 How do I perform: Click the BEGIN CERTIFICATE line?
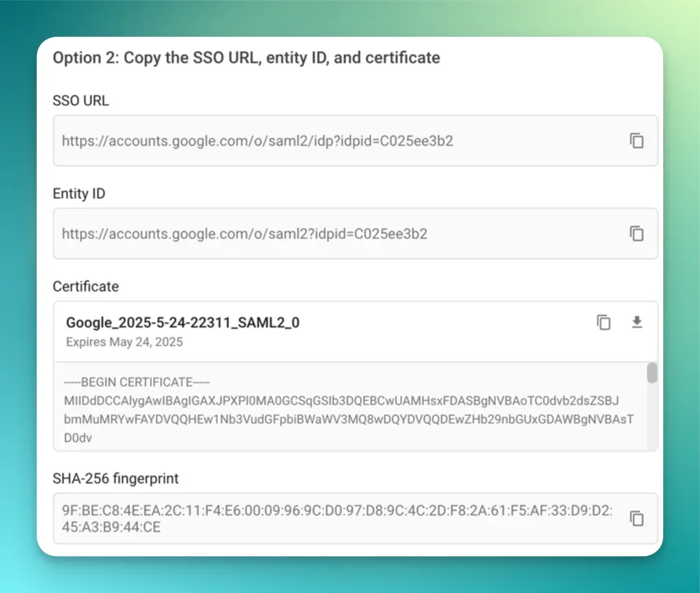pyautogui.click(x=136, y=382)
